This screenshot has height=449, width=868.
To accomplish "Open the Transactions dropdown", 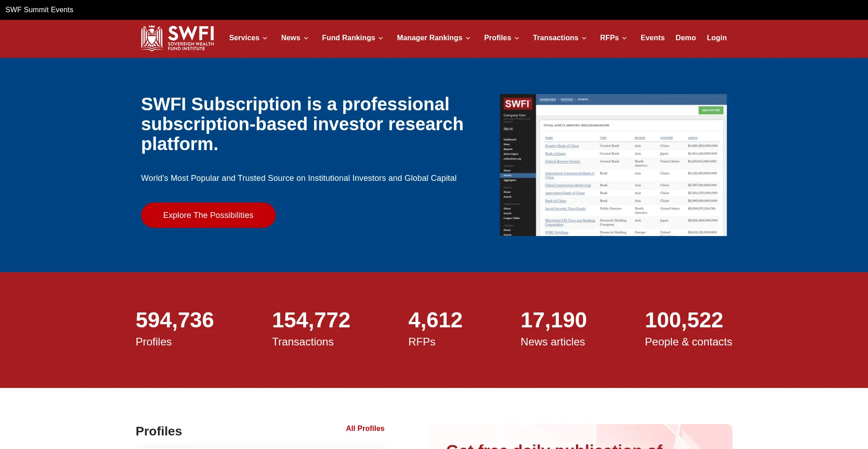I will (x=559, y=38).
